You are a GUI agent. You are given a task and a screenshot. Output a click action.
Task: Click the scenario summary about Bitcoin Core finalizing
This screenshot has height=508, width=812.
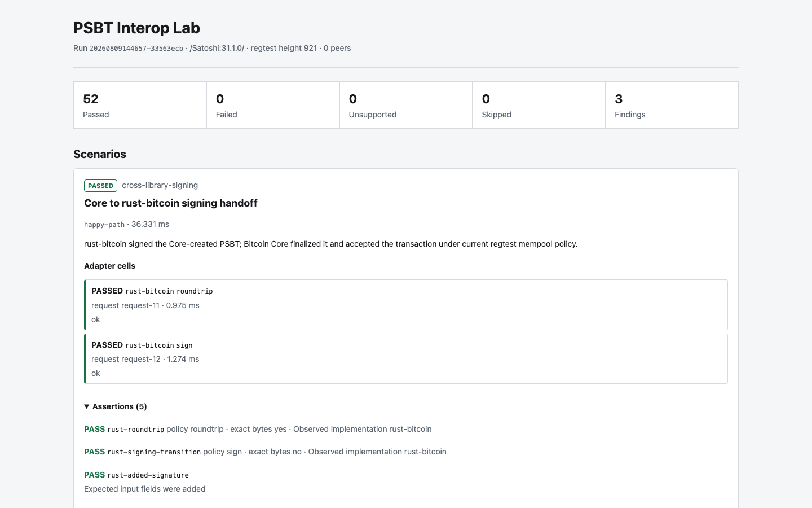tap(331, 244)
